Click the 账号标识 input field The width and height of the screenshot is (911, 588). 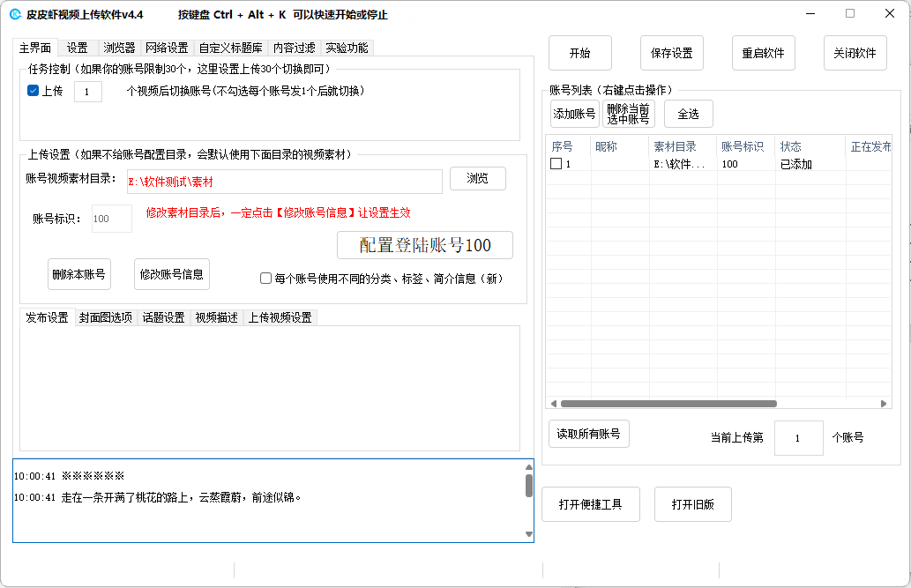tap(111, 219)
